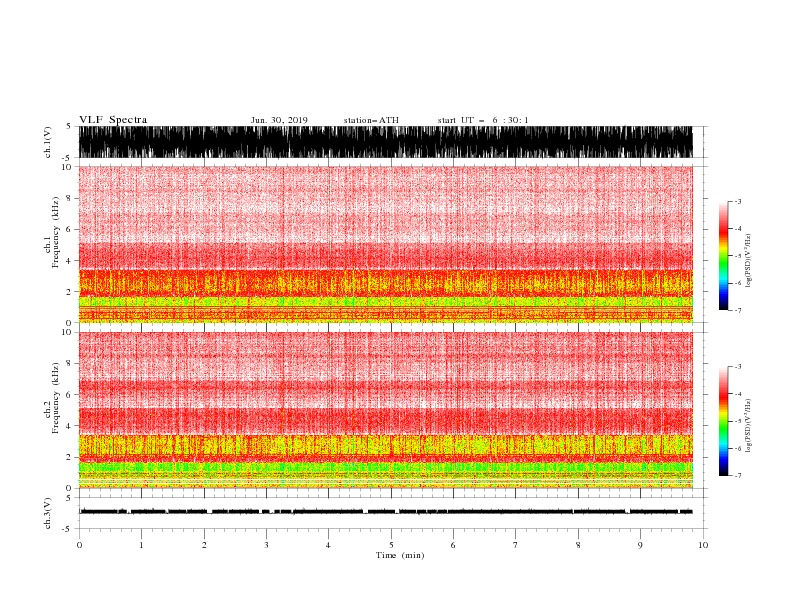Click the ch.1 voltage waveform strip

tap(386, 142)
